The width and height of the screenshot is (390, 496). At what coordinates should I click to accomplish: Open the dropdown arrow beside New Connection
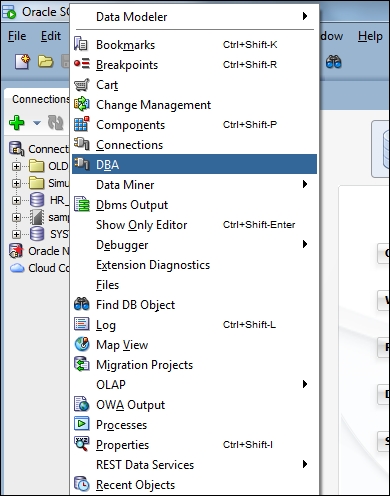pos(37,123)
